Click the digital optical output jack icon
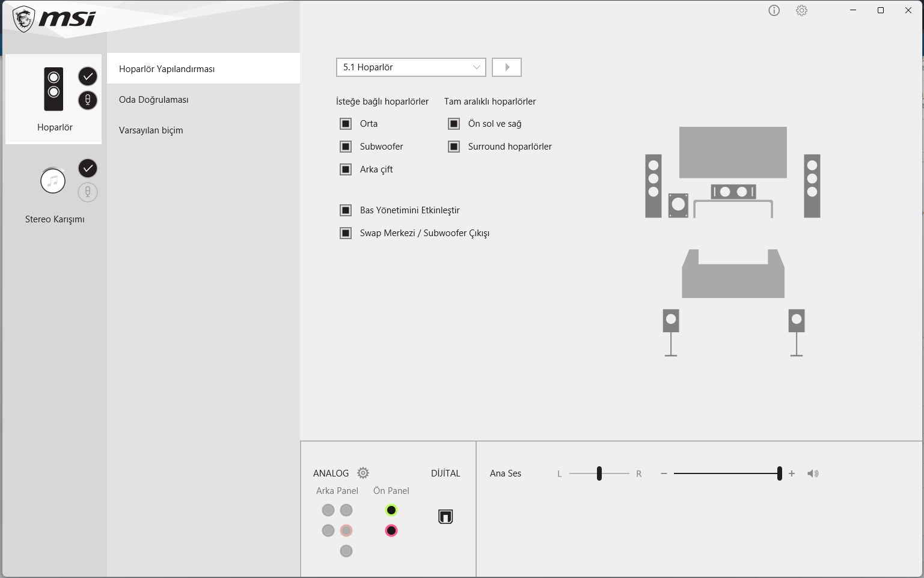The height and width of the screenshot is (578, 924). pyautogui.click(x=445, y=517)
